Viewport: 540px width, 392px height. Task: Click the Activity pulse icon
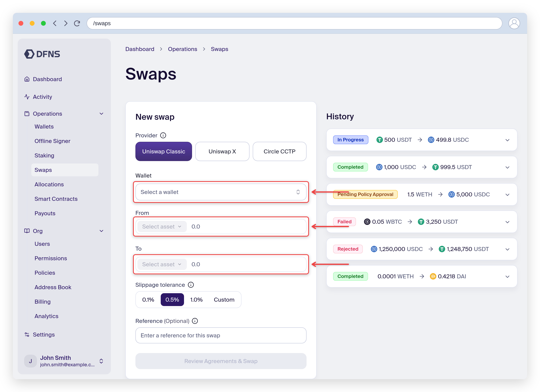[27, 97]
